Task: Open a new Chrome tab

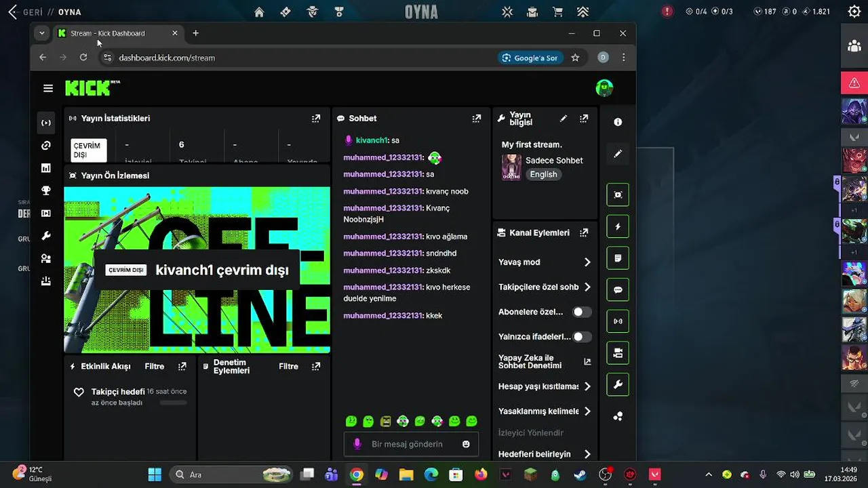Action: [195, 33]
